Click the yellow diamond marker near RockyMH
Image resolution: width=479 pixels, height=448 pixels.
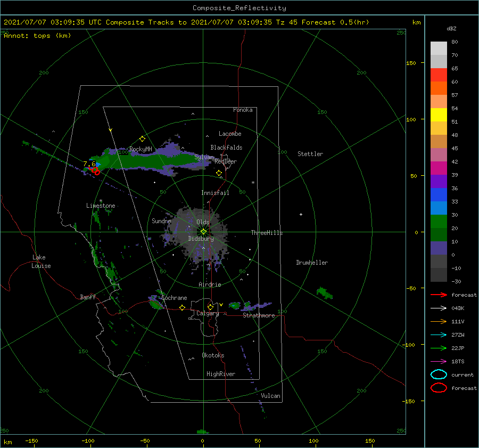tap(142, 139)
